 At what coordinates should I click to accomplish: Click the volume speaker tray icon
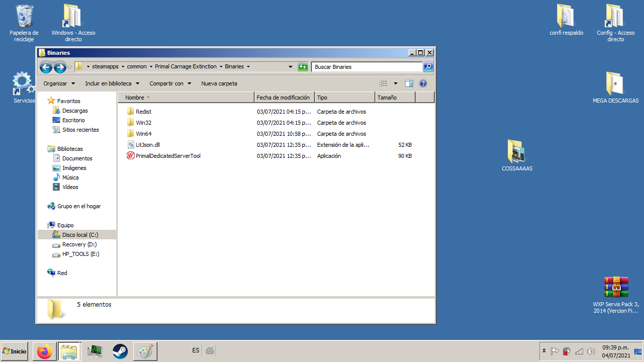coord(591,351)
